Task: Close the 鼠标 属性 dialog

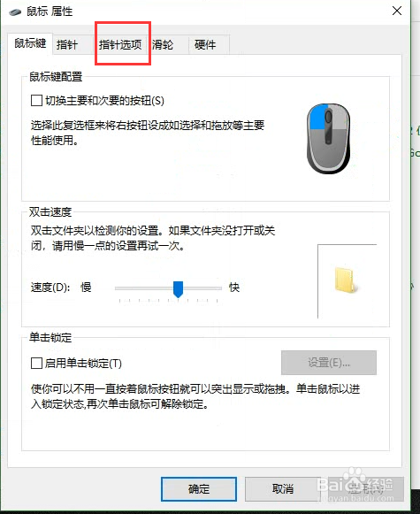Action: [397, 11]
